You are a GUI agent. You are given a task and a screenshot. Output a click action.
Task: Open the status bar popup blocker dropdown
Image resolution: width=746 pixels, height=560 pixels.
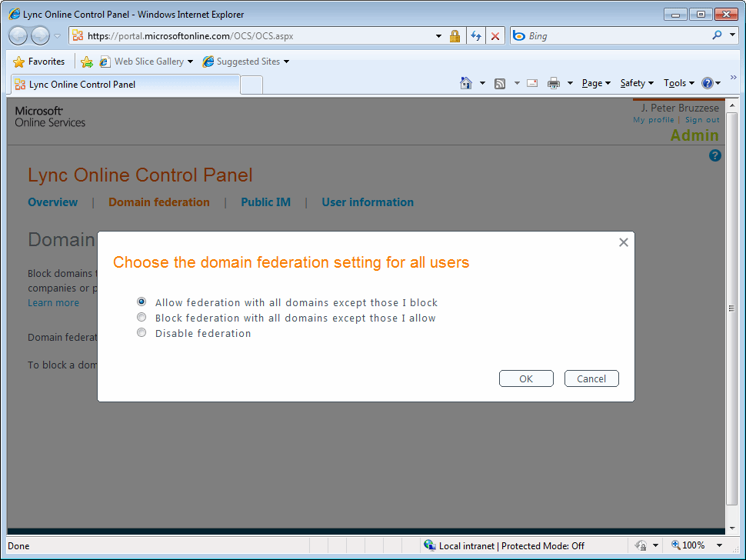[x=655, y=545]
